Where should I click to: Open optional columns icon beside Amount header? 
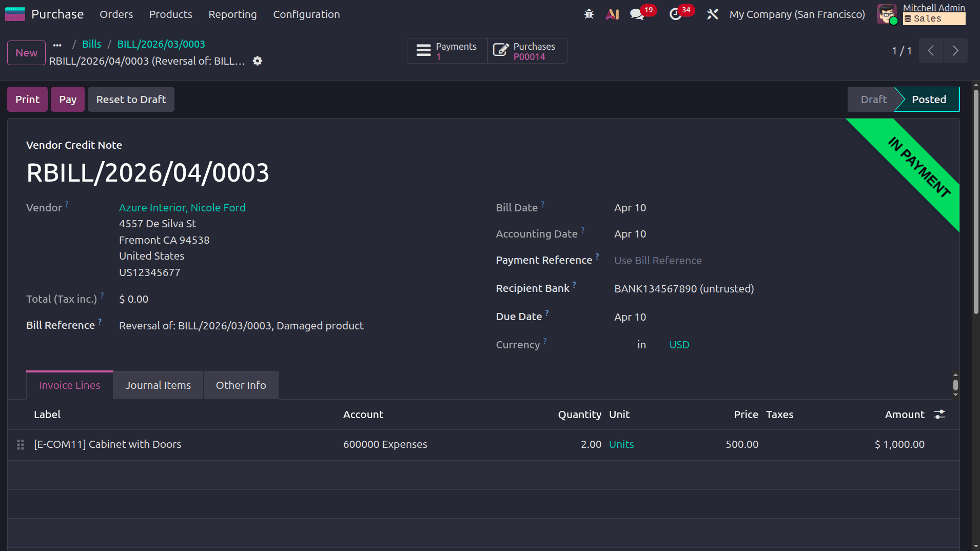[x=940, y=414]
